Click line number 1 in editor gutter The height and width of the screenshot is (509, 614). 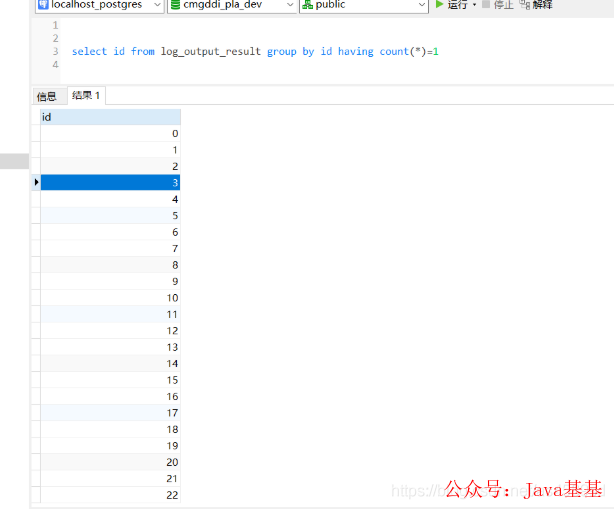pyautogui.click(x=55, y=25)
